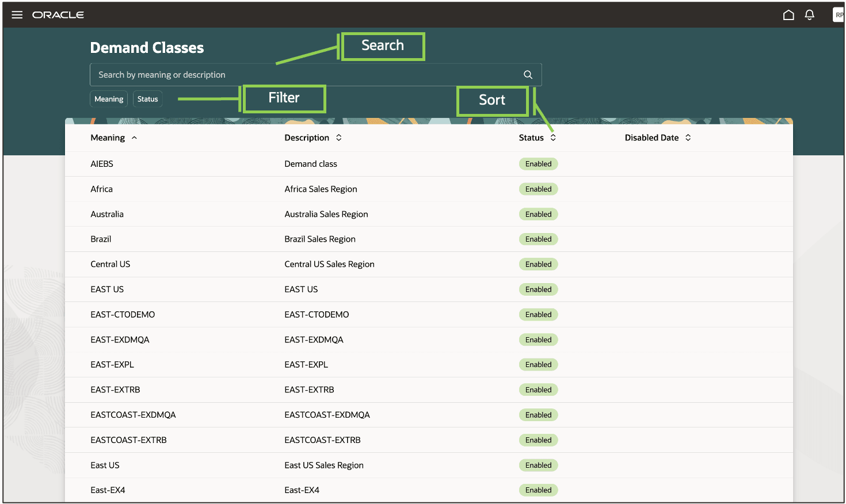The width and height of the screenshot is (846, 504).
Task: Select the Status column header
Action: click(531, 138)
